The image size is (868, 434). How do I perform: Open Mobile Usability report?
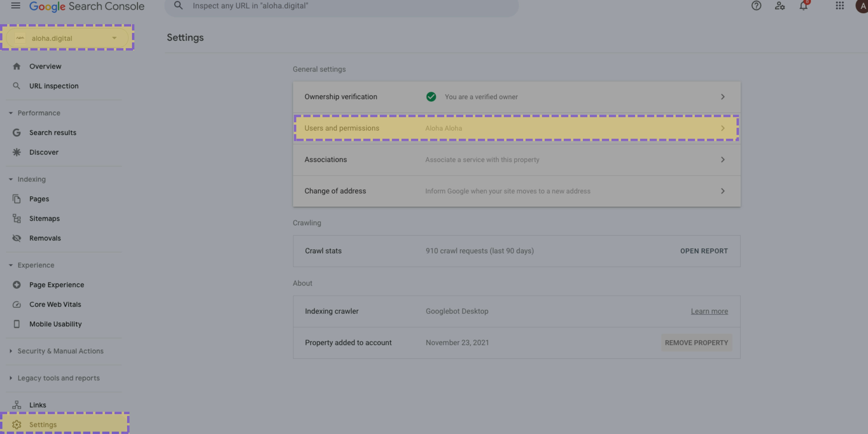[56, 324]
